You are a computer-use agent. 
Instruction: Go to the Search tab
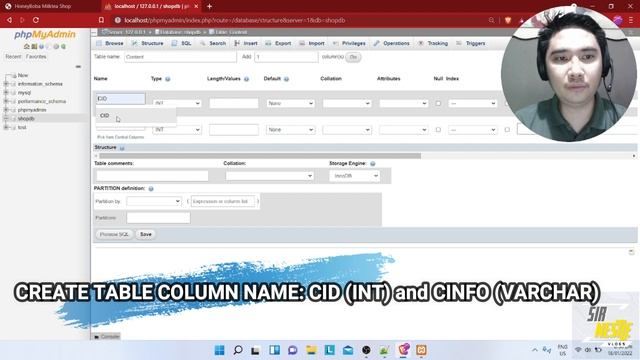pyautogui.click(x=213, y=43)
